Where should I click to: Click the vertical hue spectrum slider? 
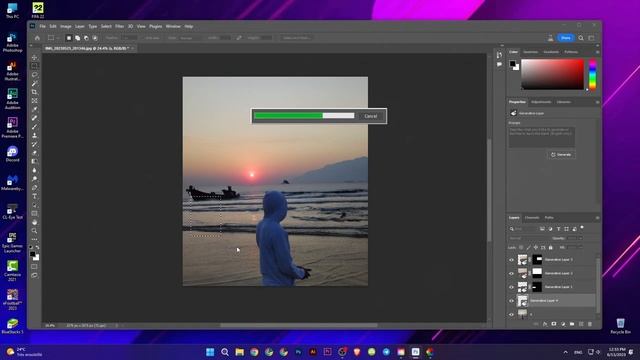tap(592, 74)
